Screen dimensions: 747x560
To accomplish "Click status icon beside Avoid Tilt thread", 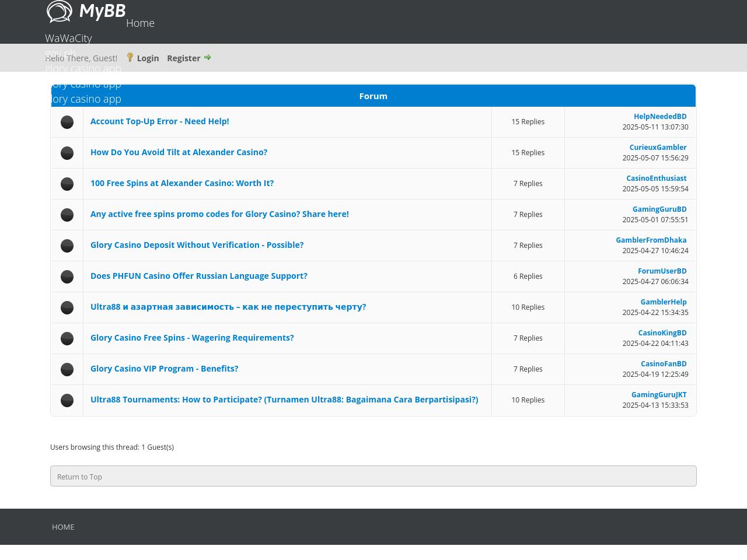I will [x=67, y=153].
